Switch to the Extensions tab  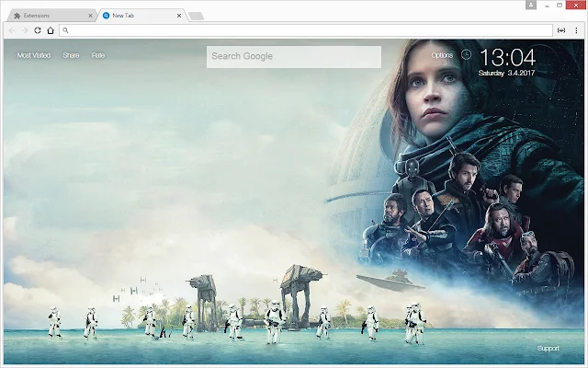point(51,16)
